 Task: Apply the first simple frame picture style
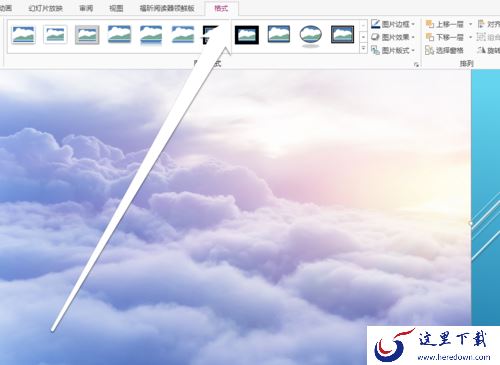pyautogui.click(x=23, y=35)
